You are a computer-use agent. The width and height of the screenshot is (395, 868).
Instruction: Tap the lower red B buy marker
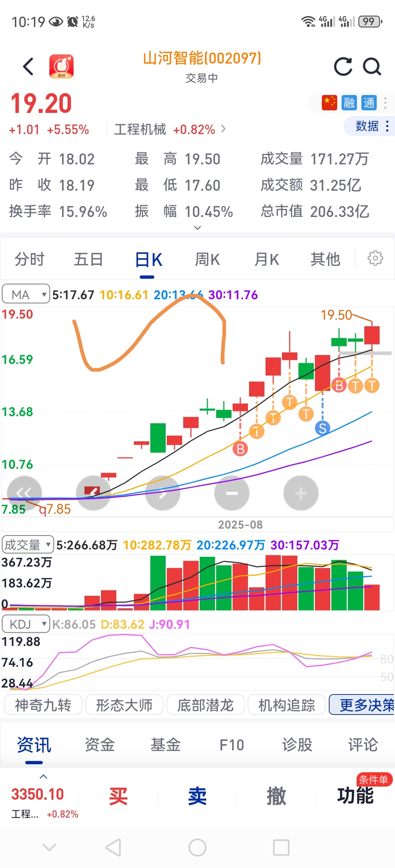[240, 449]
